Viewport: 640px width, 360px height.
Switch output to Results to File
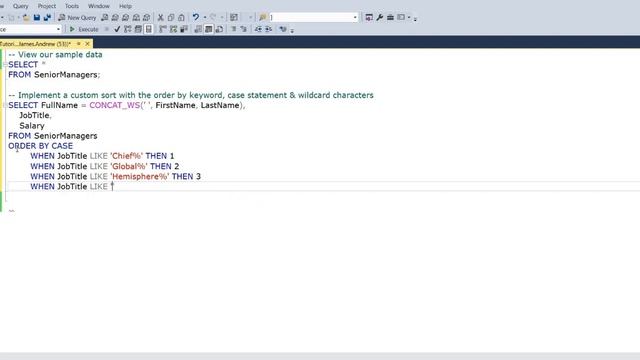click(x=219, y=29)
